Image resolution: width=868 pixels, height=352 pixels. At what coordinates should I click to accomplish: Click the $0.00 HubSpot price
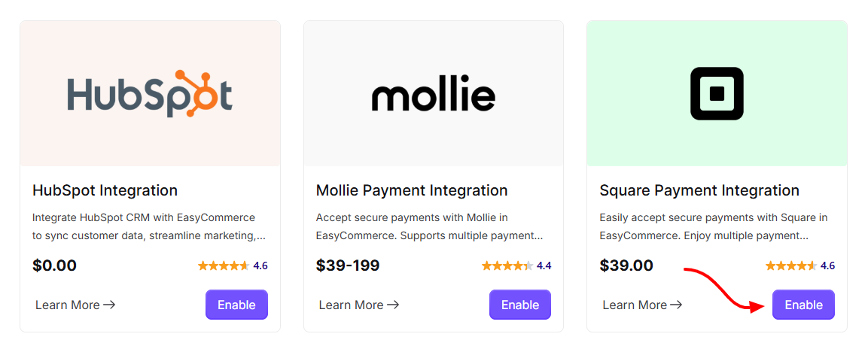[54, 266]
